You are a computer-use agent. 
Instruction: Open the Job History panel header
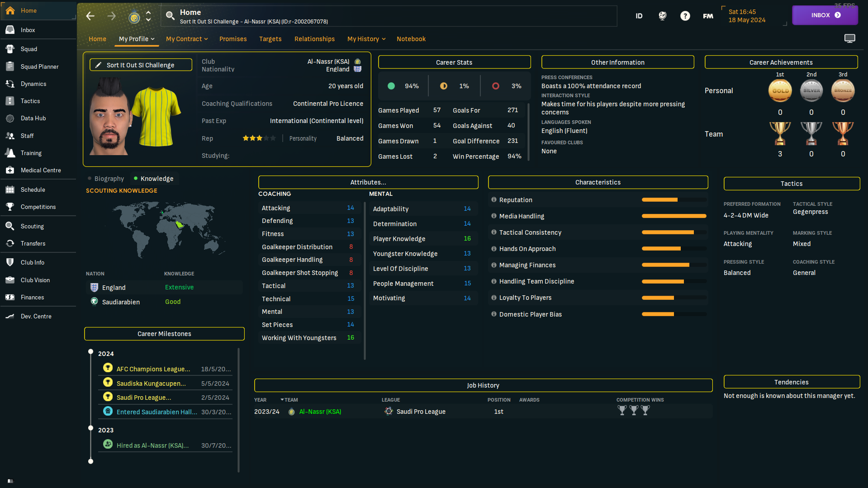coord(483,385)
